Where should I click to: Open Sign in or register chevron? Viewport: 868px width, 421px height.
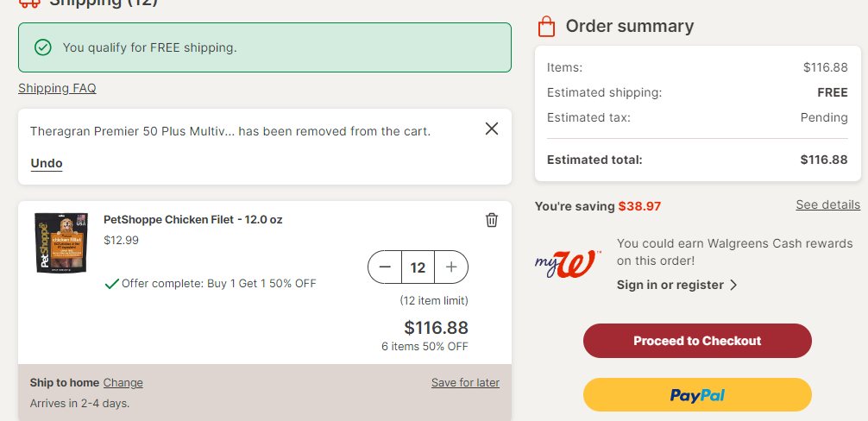pos(733,285)
